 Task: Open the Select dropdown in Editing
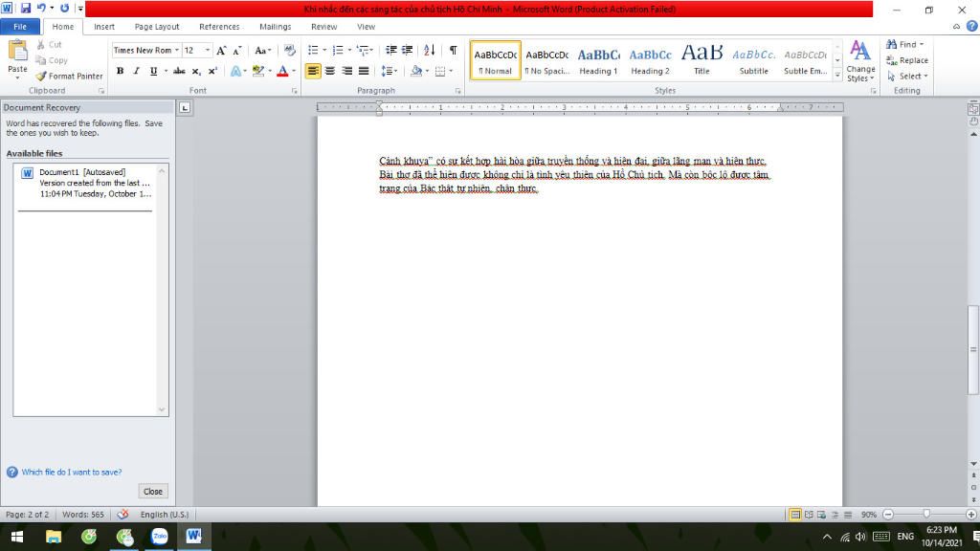tap(907, 77)
